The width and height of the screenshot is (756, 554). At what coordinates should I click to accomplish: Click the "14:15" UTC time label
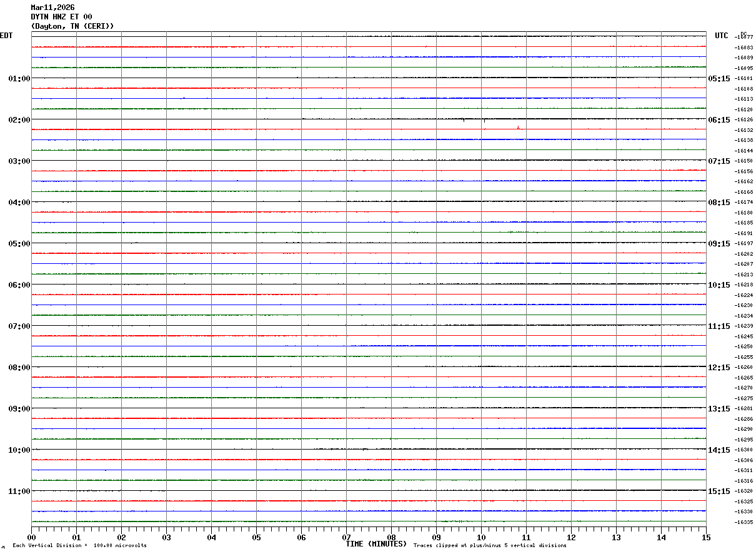tap(719, 450)
